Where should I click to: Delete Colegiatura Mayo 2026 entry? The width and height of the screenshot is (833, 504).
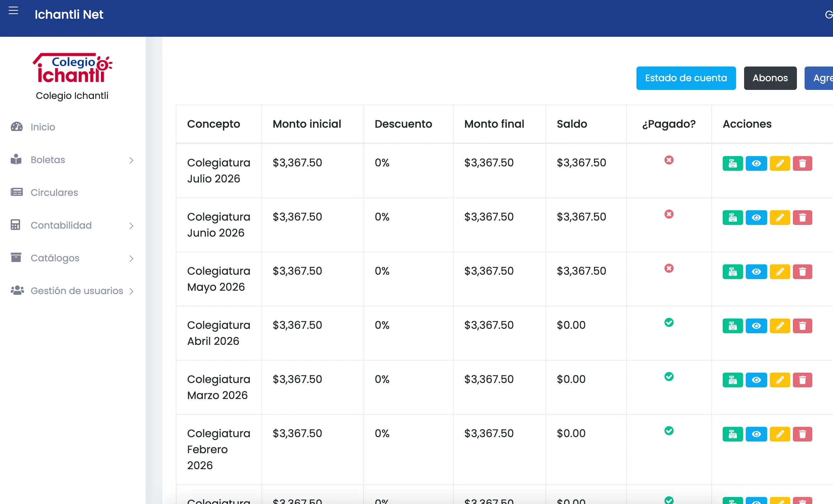tap(802, 272)
